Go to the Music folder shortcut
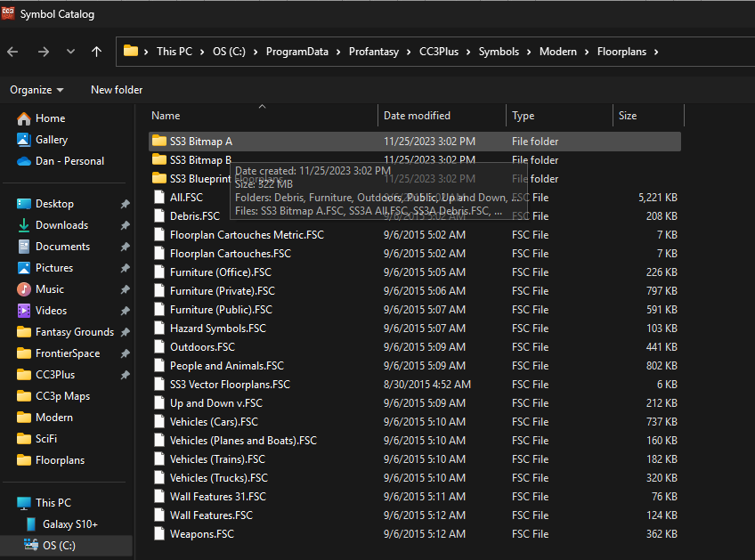Screen dimensions: 755x560 click(49, 289)
